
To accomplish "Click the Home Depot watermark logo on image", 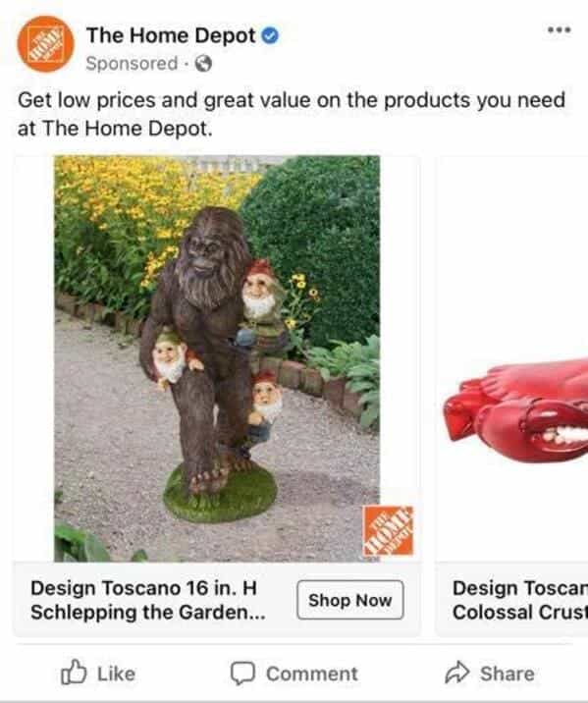I will point(388,530).
